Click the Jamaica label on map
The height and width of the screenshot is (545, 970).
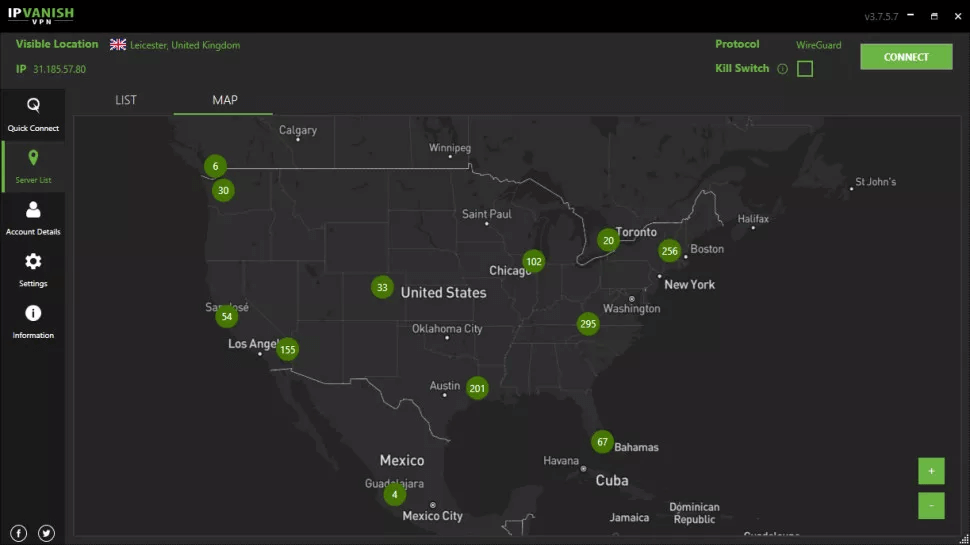pos(629,517)
